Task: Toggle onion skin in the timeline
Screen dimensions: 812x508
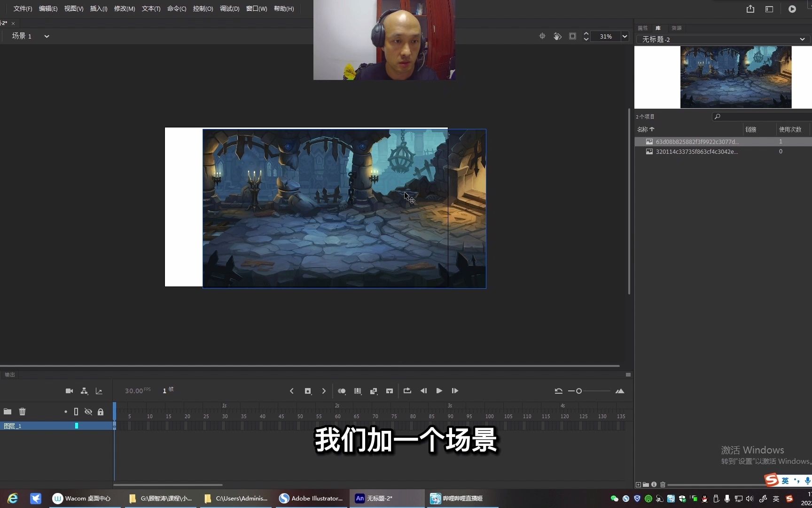Action: click(x=342, y=391)
